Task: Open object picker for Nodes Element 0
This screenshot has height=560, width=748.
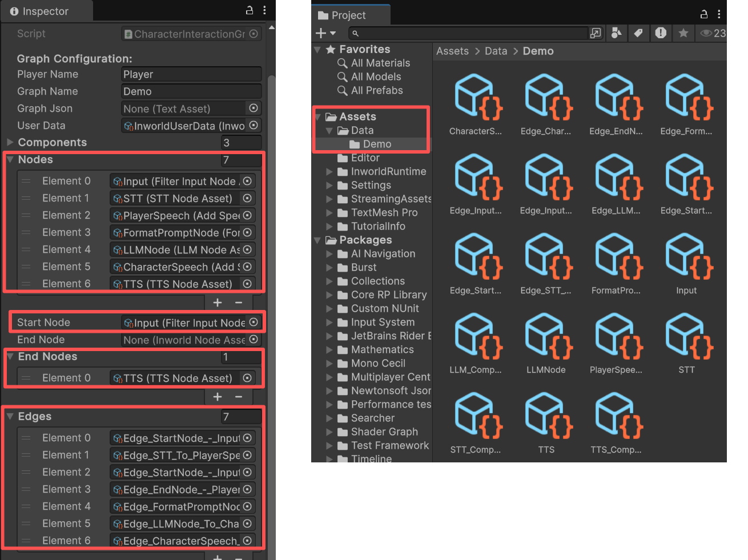Action: tap(247, 181)
